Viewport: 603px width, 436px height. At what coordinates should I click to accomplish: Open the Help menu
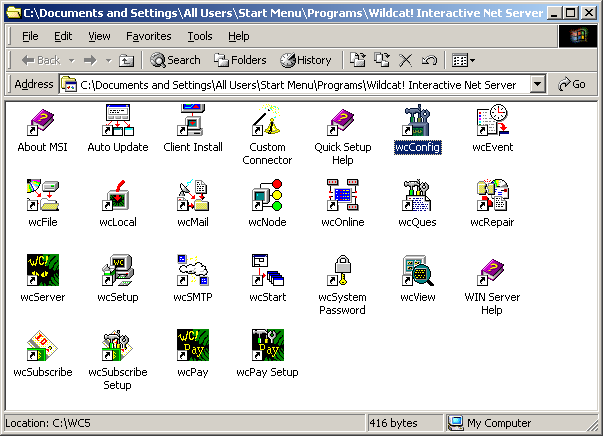(x=238, y=37)
